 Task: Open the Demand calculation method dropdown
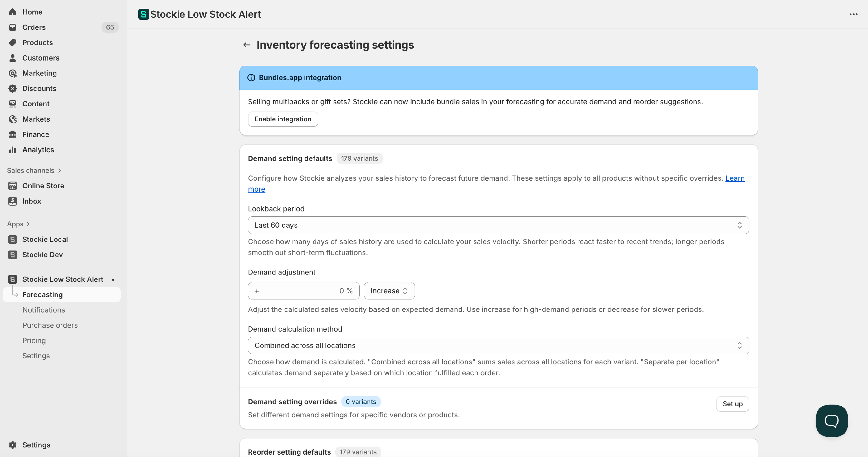(x=498, y=346)
